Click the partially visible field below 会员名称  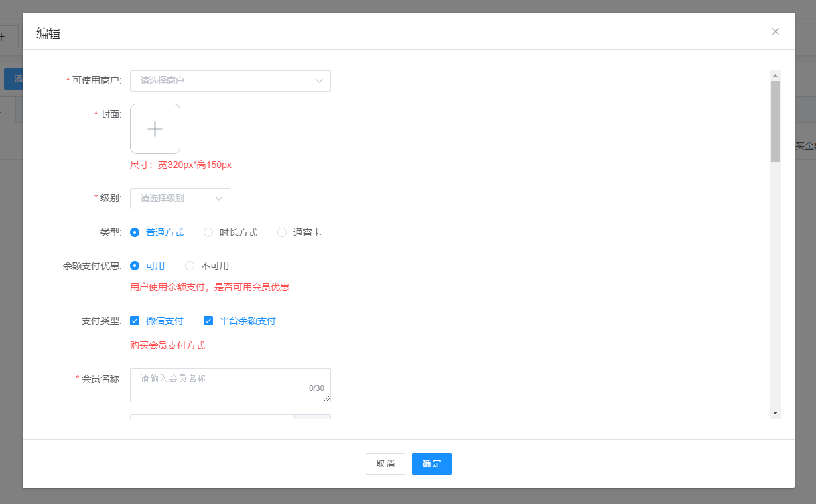(x=212, y=416)
